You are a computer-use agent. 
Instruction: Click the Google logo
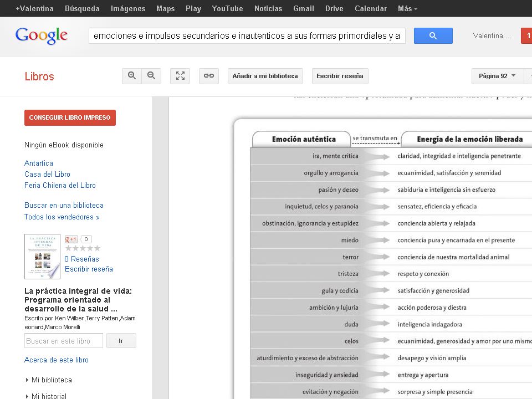pyautogui.click(x=42, y=35)
